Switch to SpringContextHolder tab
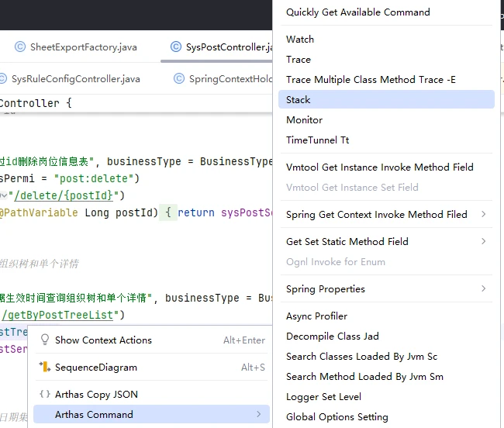504x428 pixels. (223, 79)
